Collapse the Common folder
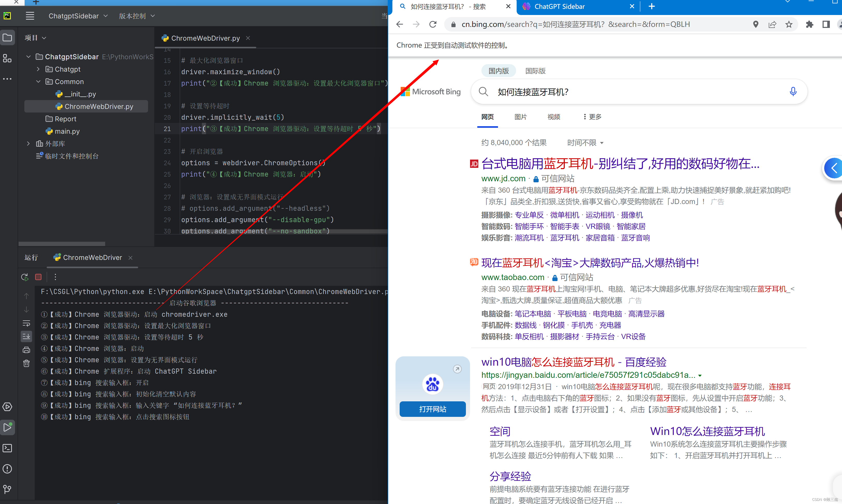The image size is (842, 504). pos(38,82)
